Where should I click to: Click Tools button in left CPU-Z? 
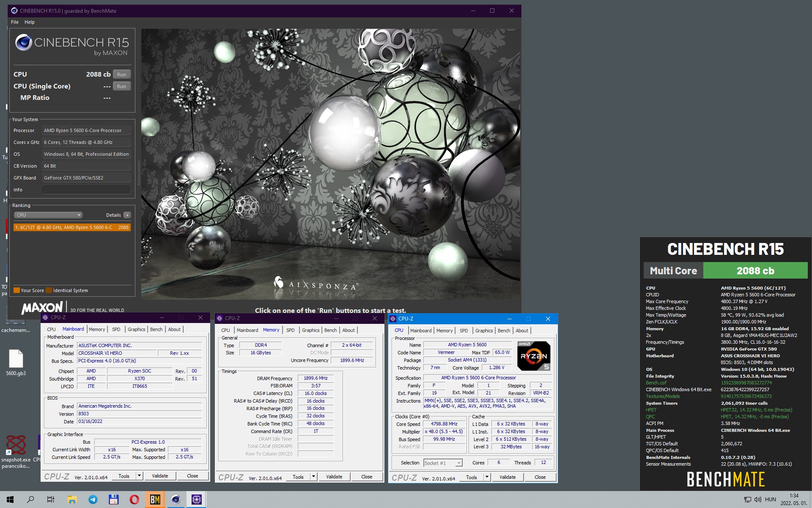(124, 476)
